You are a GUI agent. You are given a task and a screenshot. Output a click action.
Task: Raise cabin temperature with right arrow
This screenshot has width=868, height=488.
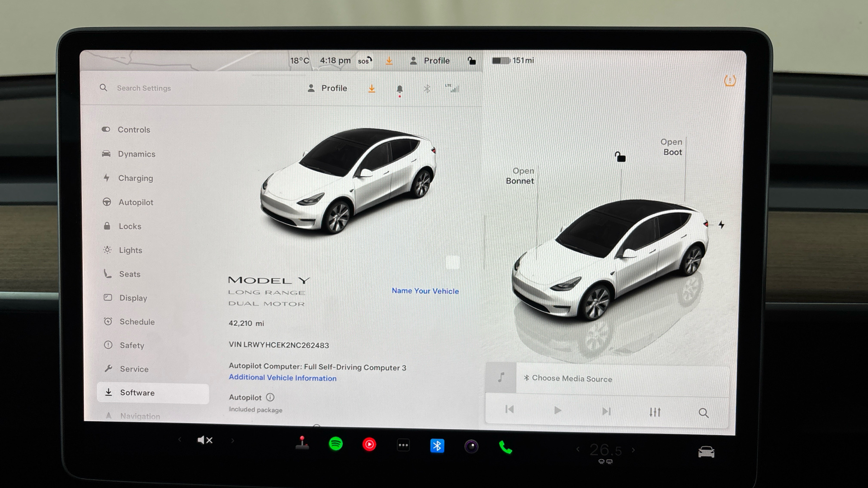click(x=633, y=450)
